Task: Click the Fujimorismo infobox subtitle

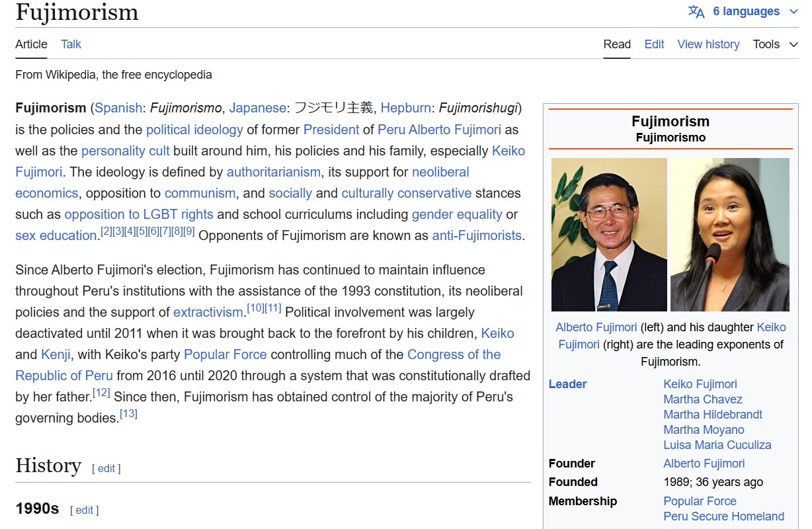Action: (x=670, y=138)
